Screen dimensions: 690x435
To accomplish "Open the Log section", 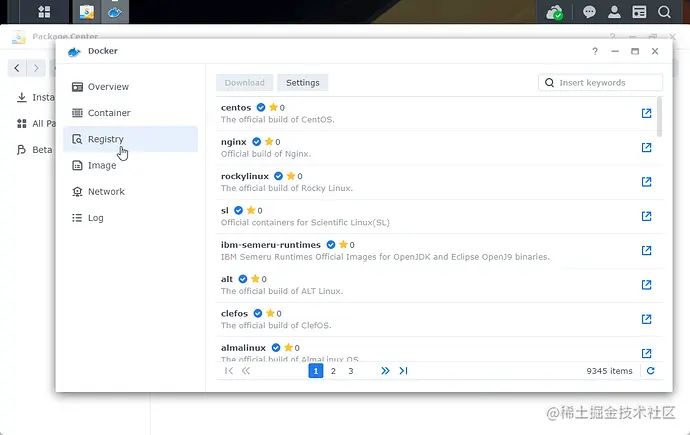I will pyautogui.click(x=130, y=218).
